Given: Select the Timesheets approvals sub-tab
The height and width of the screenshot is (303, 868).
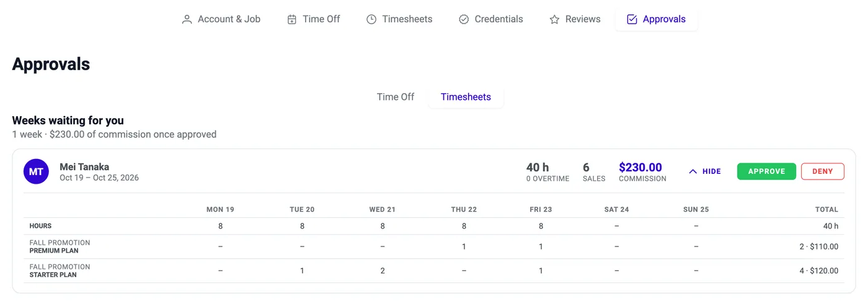Looking at the screenshot, I should click(466, 97).
